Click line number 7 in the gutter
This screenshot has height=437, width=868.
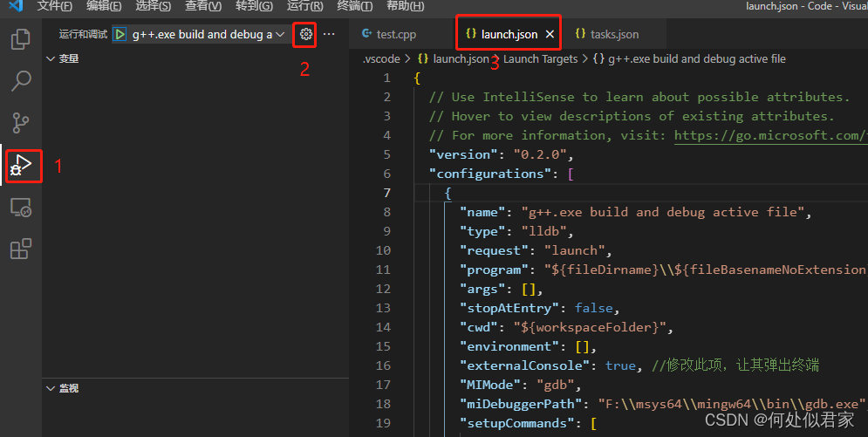tap(387, 193)
